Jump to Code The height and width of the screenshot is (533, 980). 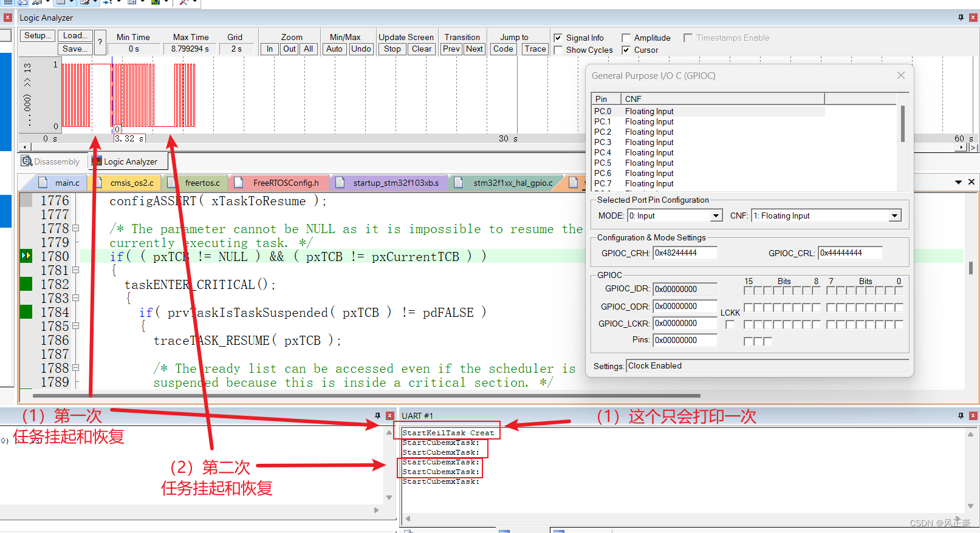coord(503,49)
